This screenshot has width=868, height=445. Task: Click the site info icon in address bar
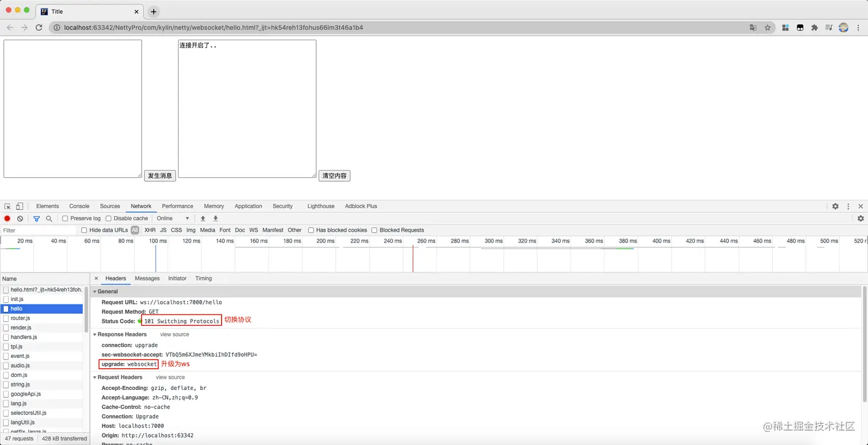coord(56,28)
